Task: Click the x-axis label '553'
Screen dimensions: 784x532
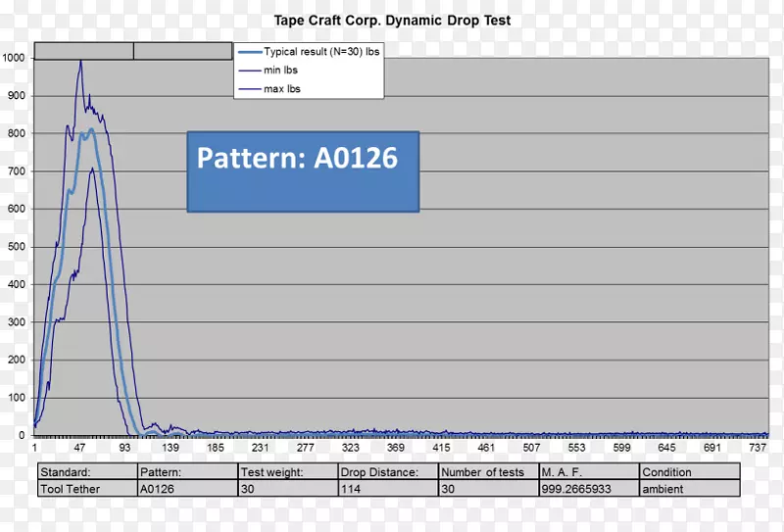Action: (x=576, y=448)
